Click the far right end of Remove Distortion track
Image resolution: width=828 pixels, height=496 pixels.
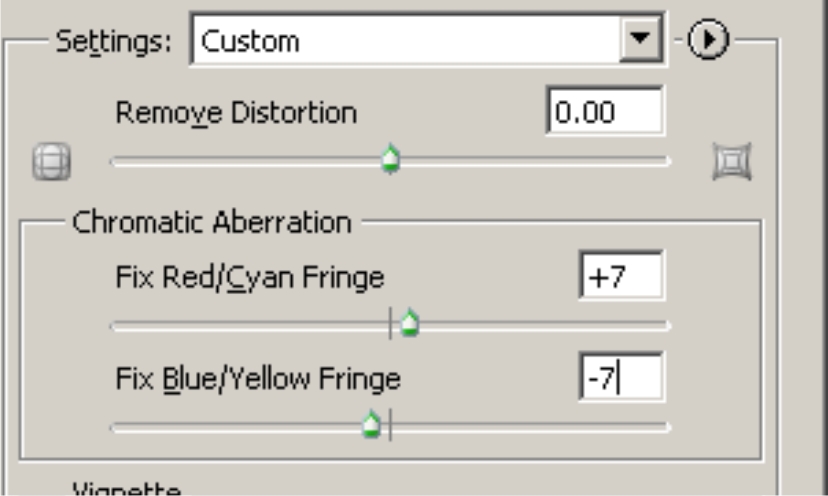[x=666, y=160]
